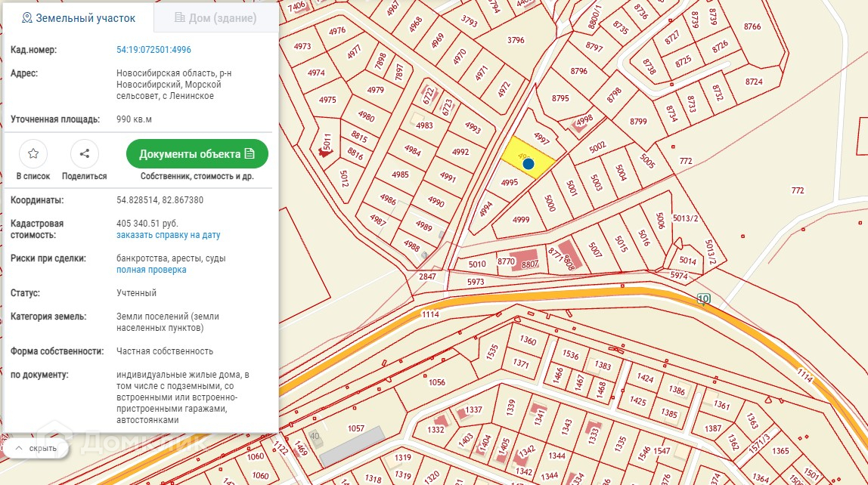Click parcel 1056 below the highway
Image resolution: width=868 pixels, height=485 pixels.
point(437,382)
